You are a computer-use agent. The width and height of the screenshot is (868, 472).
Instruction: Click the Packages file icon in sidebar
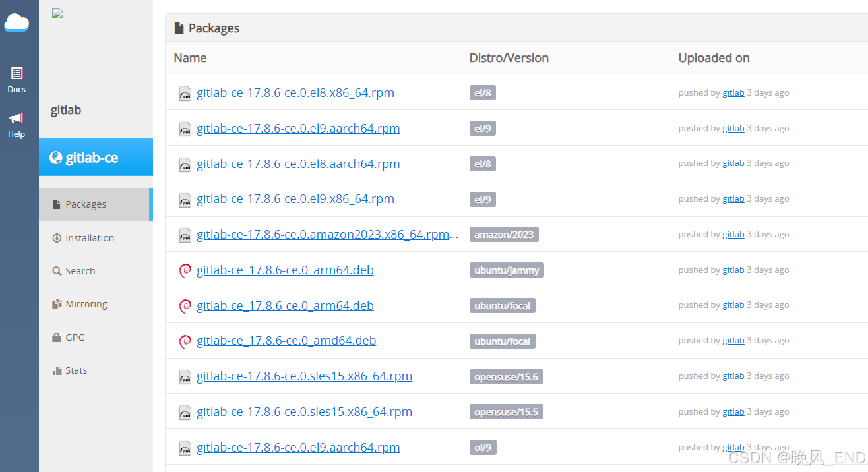point(57,204)
